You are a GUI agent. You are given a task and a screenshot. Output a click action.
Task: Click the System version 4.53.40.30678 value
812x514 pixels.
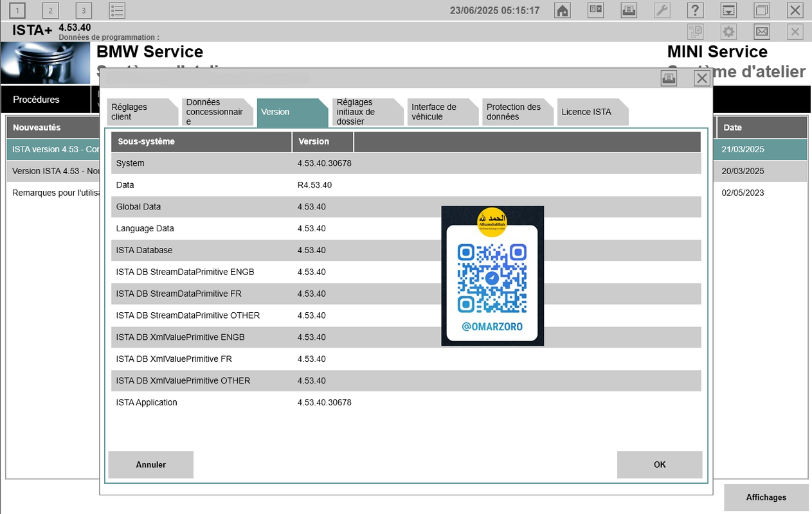click(x=324, y=163)
